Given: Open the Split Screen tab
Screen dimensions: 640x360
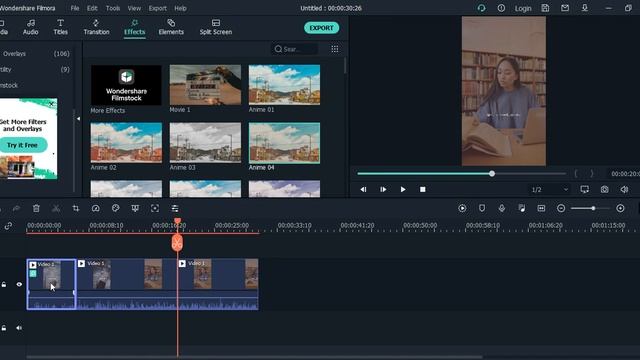Looking at the screenshot, I should click(x=216, y=27).
